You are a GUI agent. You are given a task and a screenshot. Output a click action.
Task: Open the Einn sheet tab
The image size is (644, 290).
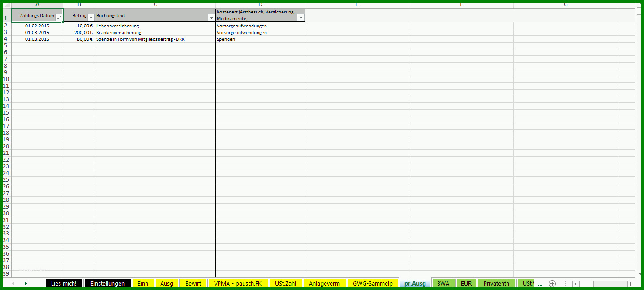(143, 283)
